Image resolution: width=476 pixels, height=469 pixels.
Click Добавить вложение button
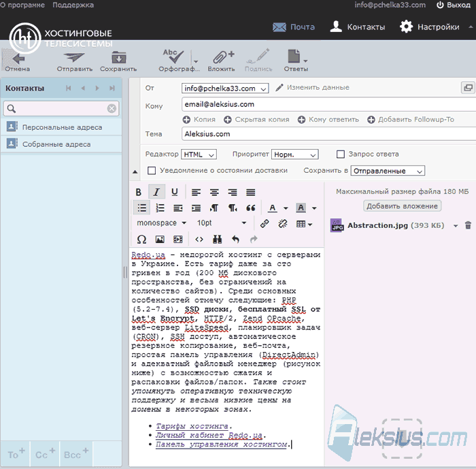click(x=402, y=206)
